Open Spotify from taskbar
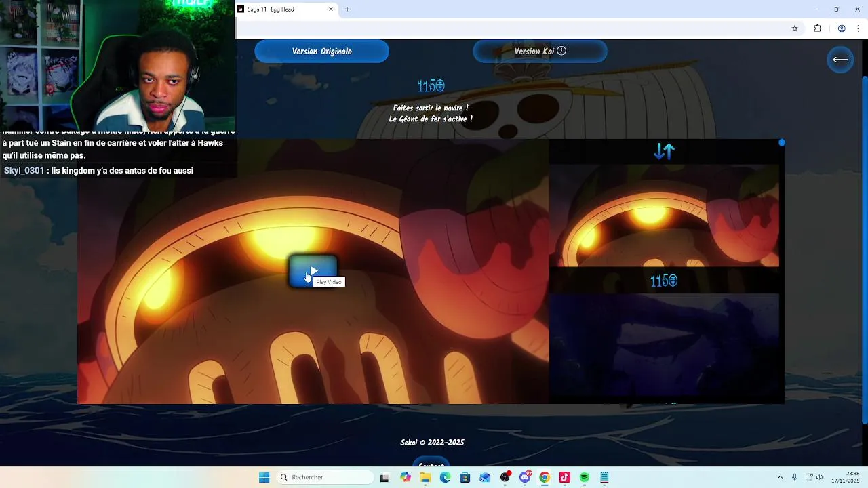 (x=585, y=477)
